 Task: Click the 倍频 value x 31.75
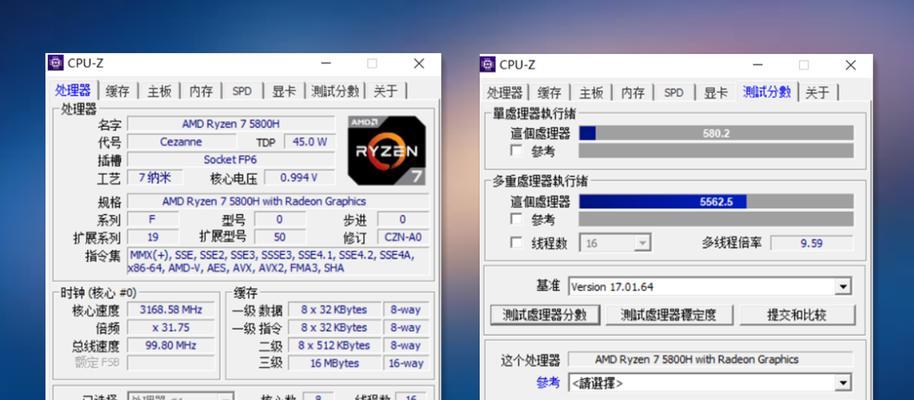point(171,327)
